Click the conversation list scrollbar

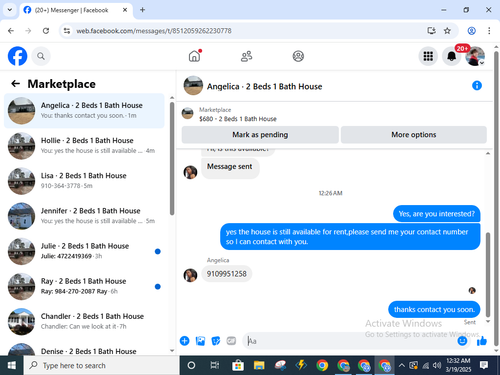coord(172,158)
